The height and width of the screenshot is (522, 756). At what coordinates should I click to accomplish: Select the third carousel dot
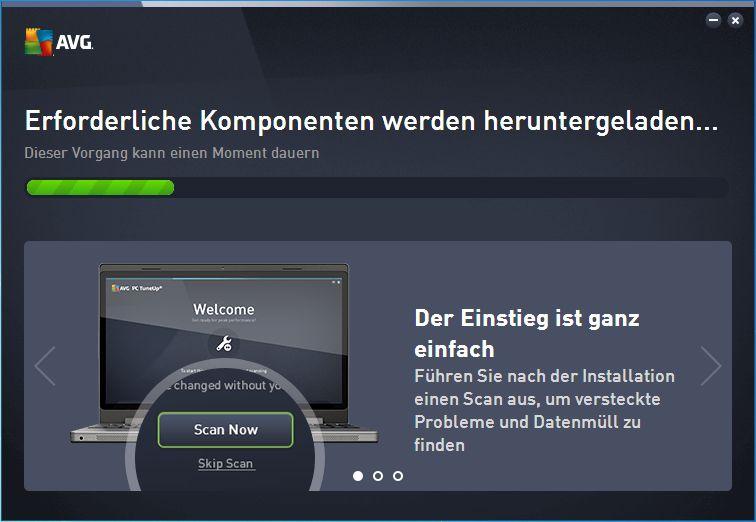point(398,476)
